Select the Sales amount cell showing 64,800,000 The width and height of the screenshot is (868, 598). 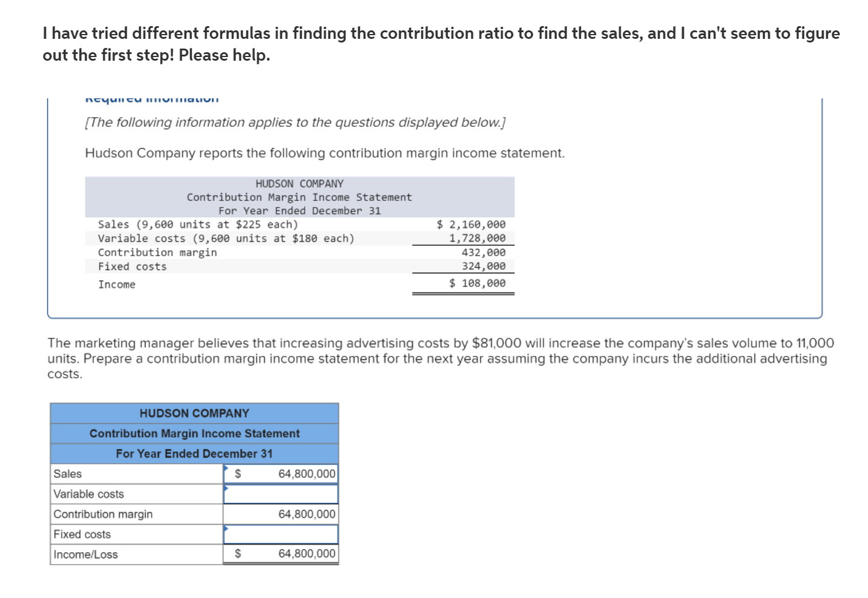307,474
